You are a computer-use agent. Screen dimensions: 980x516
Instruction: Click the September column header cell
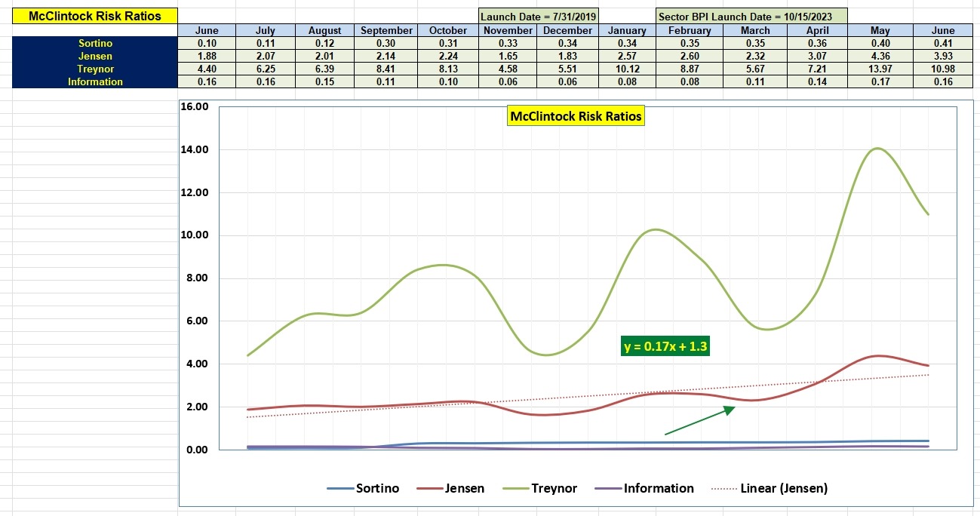point(386,31)
